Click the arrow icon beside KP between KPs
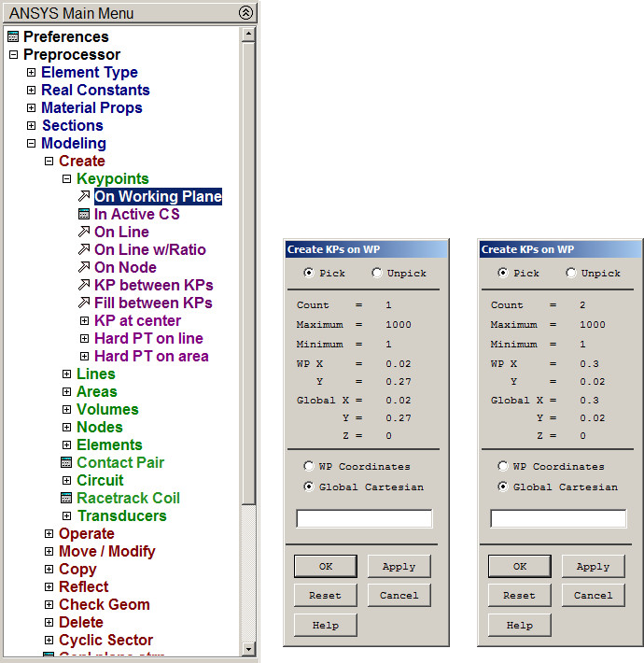Image resolution: width=644 pixels, height=663 pixels. click(84, 285)
